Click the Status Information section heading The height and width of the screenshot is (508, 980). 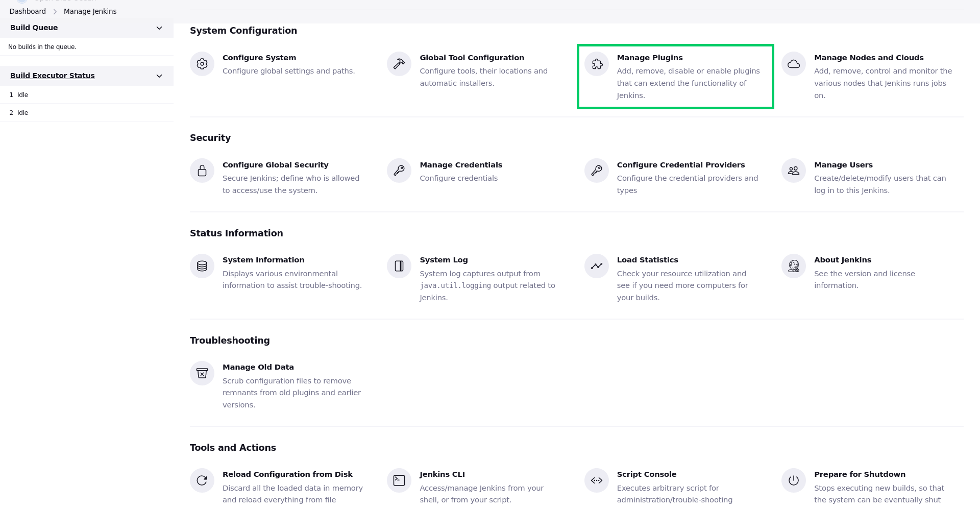point(236,233)
